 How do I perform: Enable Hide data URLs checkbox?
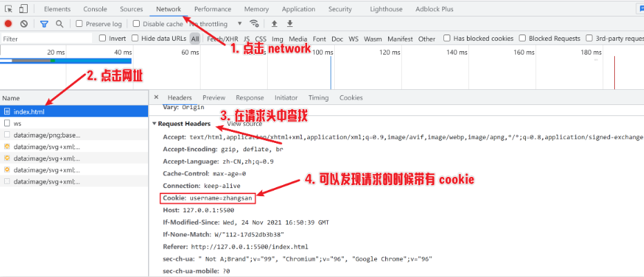135,38
